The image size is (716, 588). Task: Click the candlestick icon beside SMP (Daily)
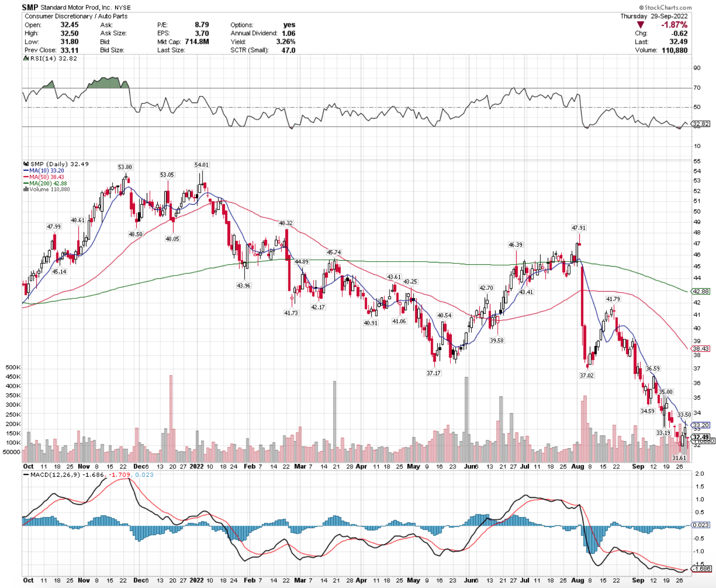pos(26,164)
